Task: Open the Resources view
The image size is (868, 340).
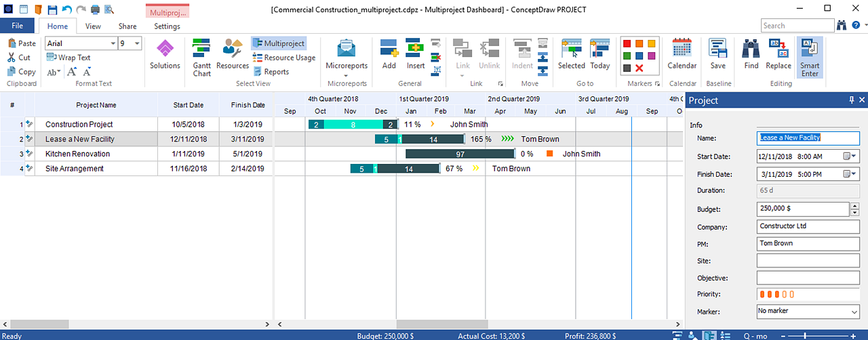Action: click(233, 55)
